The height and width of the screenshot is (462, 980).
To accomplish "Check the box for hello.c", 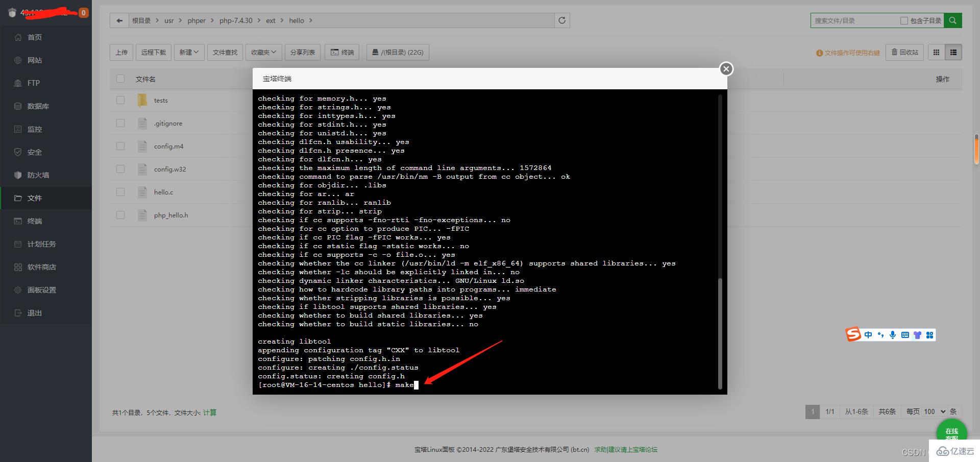I will coord(120,192).
